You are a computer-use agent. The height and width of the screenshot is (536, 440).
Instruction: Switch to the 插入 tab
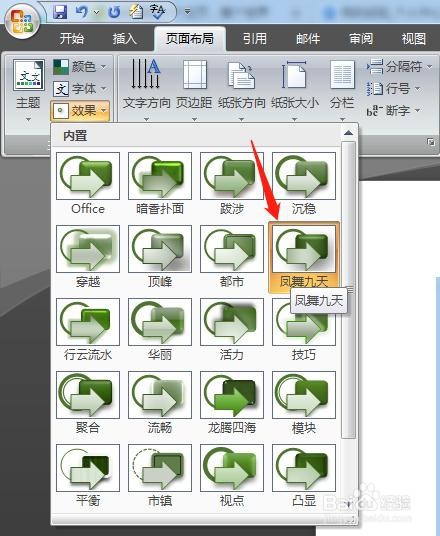click(124, 39)
